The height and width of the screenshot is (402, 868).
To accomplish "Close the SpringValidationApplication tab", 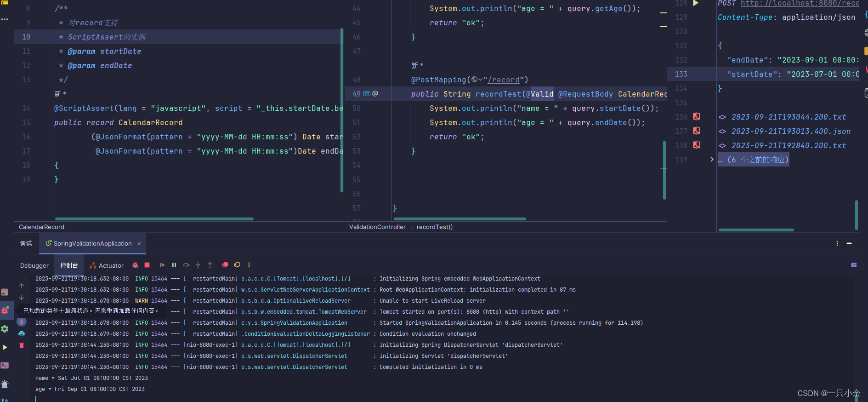I will 139,244.
